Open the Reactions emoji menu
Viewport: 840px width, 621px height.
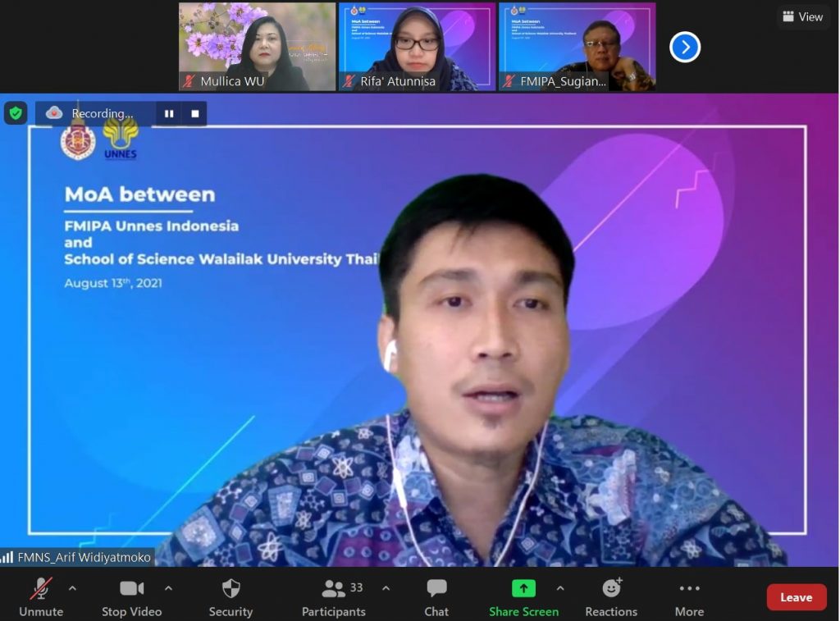click(611, 588)
